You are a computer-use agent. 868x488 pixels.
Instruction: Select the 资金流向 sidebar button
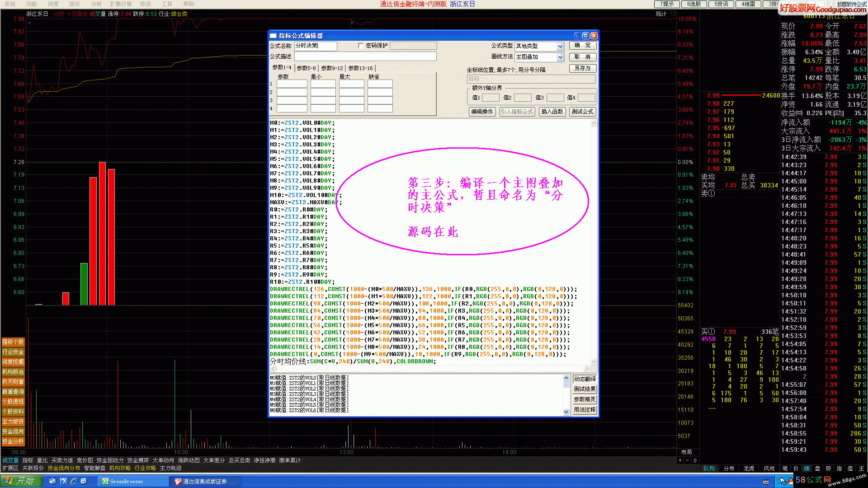[x=13, y=432]
